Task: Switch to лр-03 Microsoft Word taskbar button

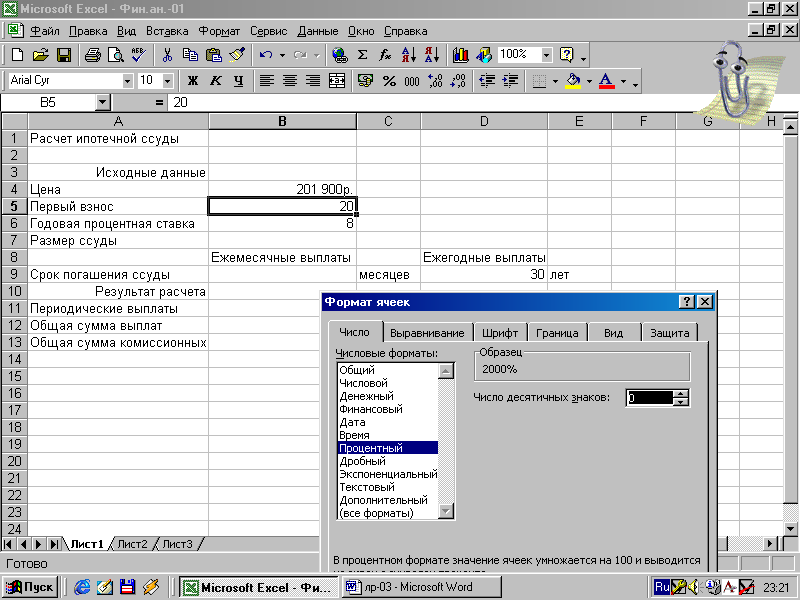Action: pyautogui.click(x=421, y=587)
